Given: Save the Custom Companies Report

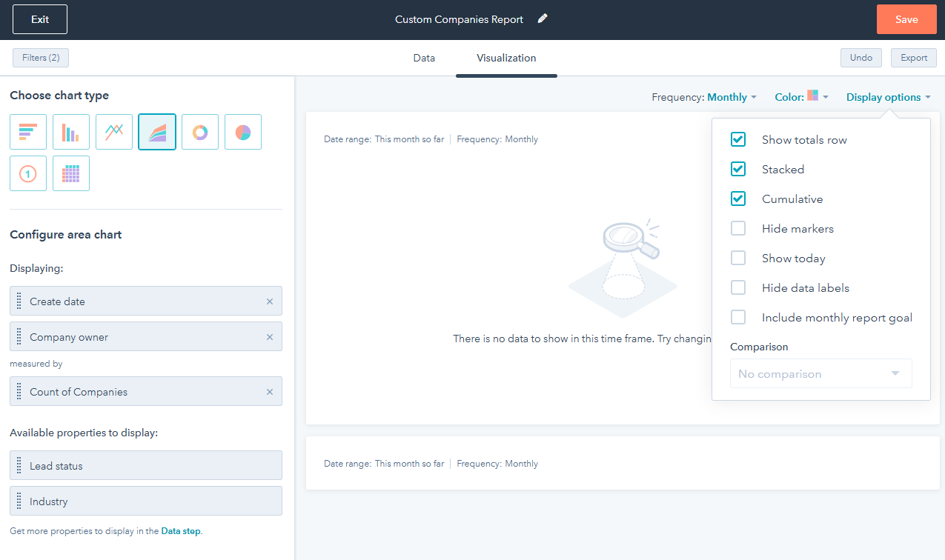Looking at the screenshot, I should coord(906,19).
